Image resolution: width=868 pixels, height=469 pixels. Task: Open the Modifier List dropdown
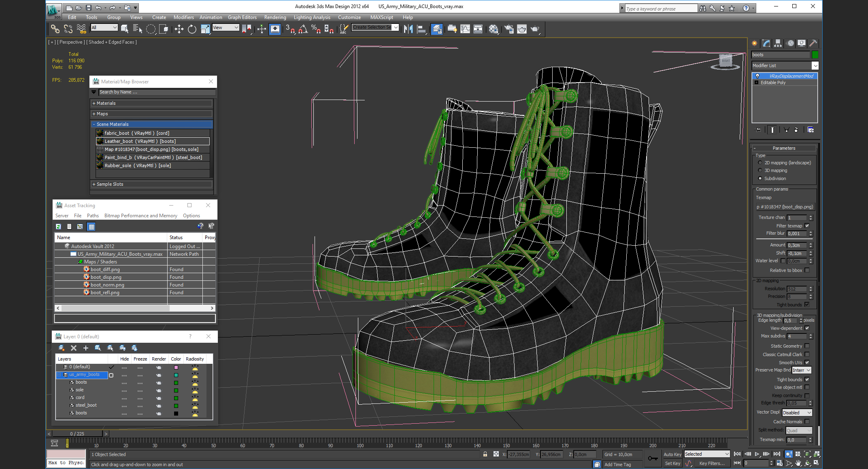pos(785,66)
